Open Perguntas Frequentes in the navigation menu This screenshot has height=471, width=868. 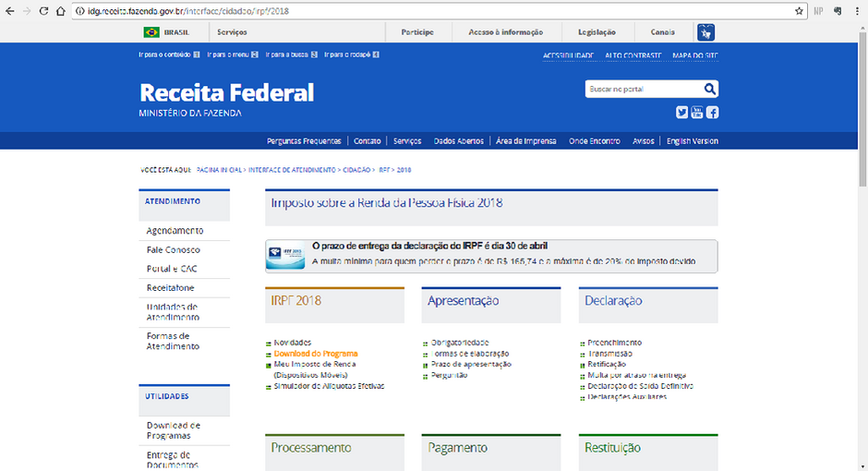click(304, 141)
